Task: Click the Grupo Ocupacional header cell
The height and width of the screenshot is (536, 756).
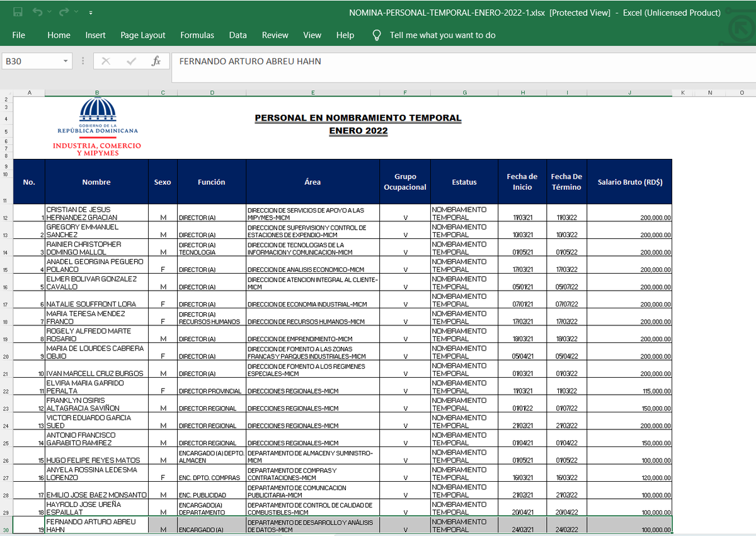Action: click(x=405, y=182)
